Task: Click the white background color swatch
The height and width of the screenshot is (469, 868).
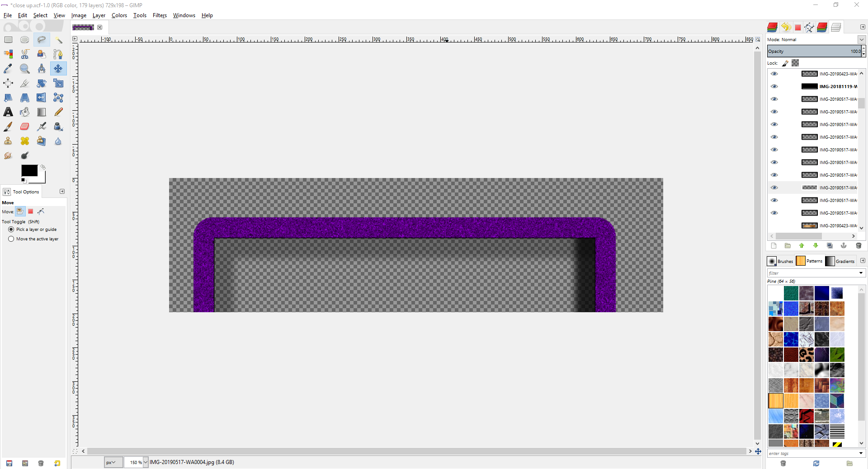Action: coord(41,179)
